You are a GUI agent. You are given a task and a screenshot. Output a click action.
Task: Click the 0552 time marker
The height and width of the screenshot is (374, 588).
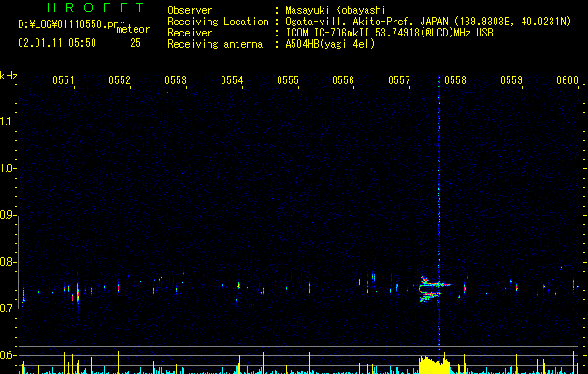(x=120, y=79)
